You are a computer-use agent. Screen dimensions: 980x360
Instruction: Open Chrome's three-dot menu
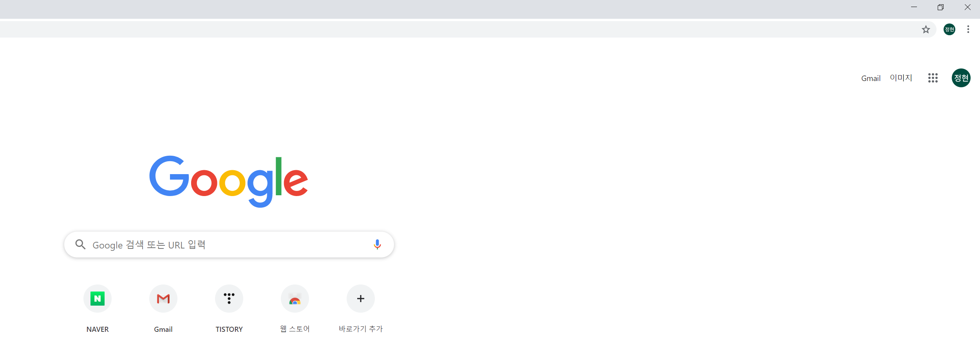(968, 29)
